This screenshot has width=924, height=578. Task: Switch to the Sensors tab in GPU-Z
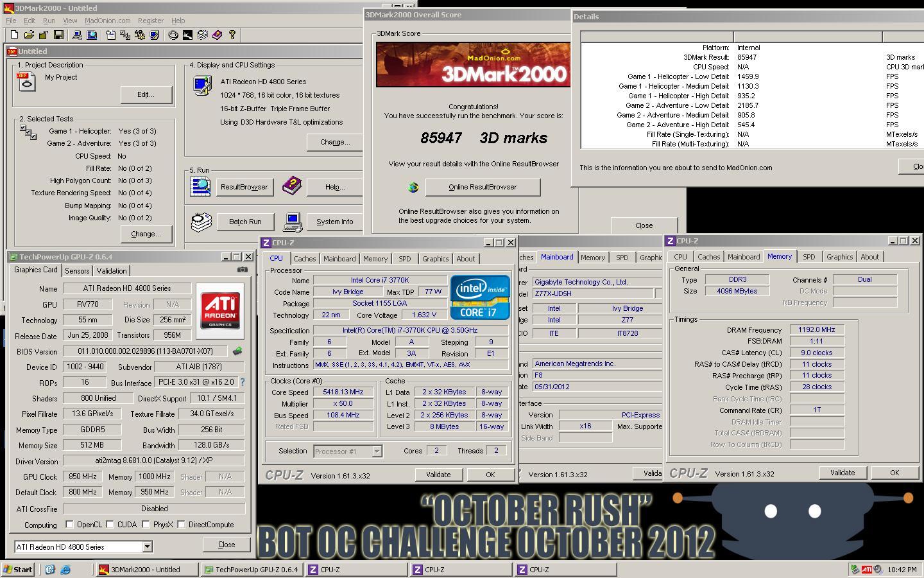pos(77,271)
